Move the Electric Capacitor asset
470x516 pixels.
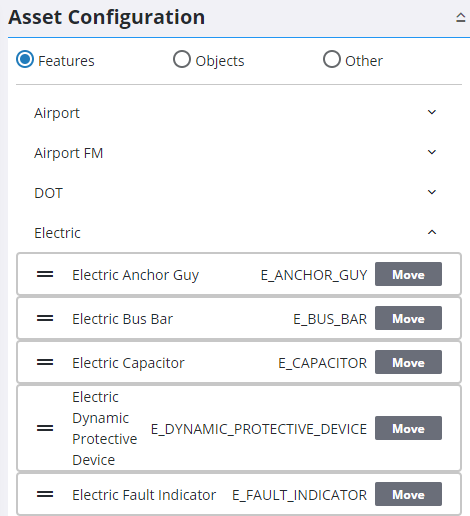[408, 362]
